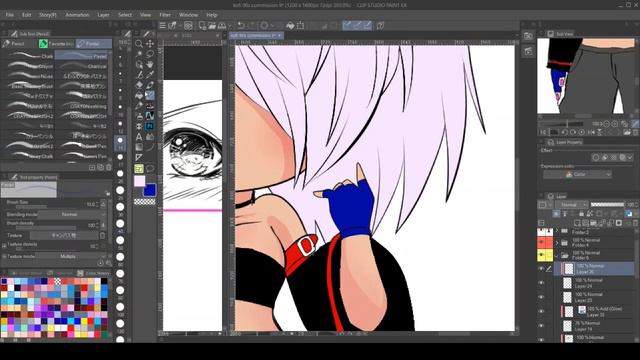
Task: Open the Filter menu
Action: pos(165,15)
